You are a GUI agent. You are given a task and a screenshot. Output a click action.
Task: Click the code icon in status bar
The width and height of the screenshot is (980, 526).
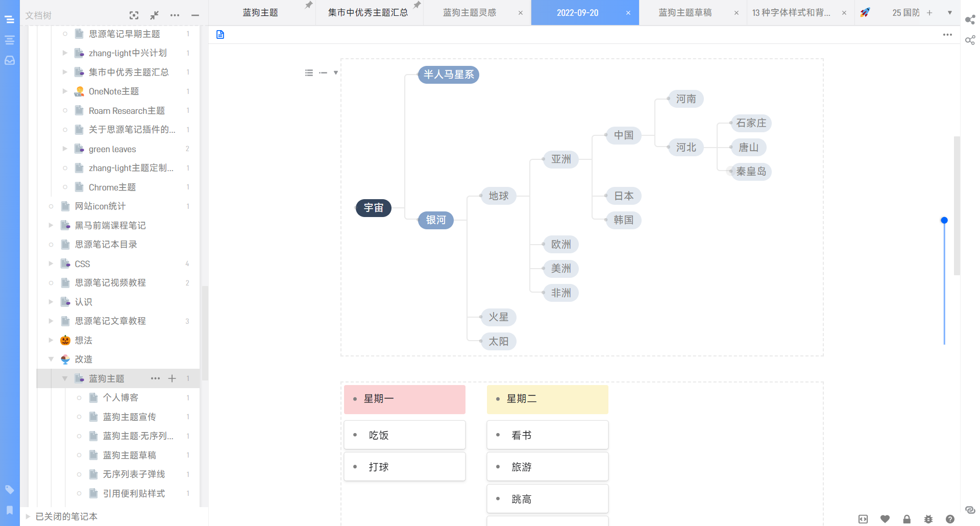click(863, 519)
